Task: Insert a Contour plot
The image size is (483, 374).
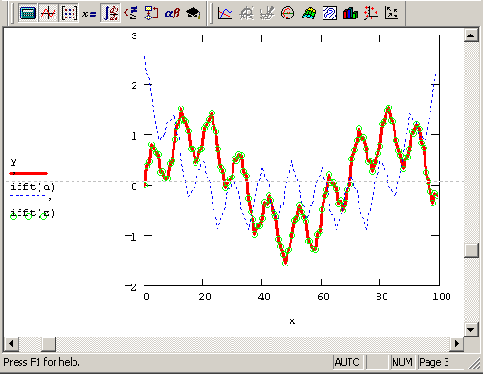Action: point(330,13)
